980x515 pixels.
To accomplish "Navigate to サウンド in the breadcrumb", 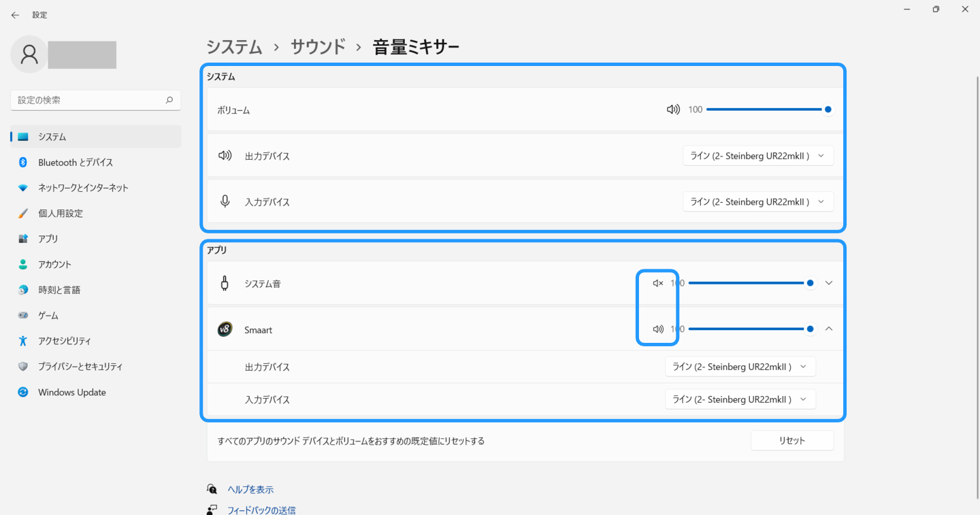I will tap(318, 47).
